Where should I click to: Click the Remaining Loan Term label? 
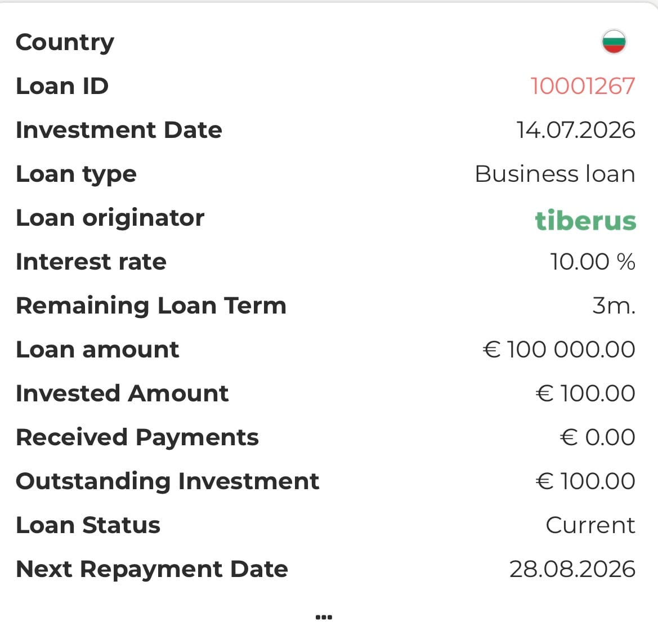[151, 306]
